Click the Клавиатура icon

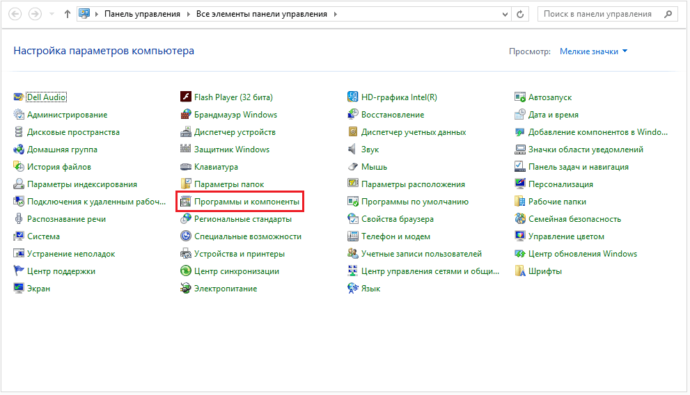[x=186, y=167]
